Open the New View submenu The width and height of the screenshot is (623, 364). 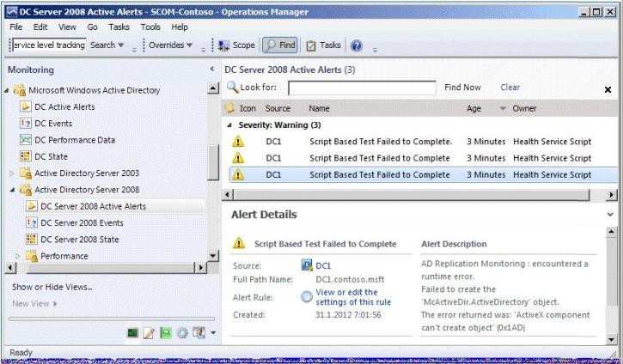tap(34, 304)
